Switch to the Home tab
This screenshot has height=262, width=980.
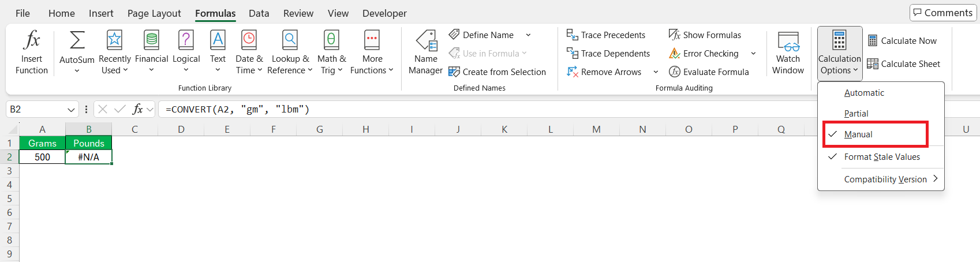click(62, 13)
